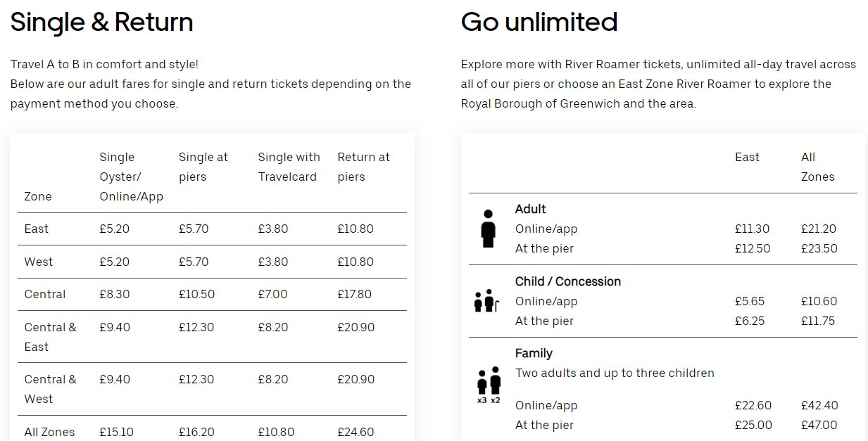This screenshot has height=441, width=868.
Task: Click the Central zone £8.30 fare
Action: coord(115,294)
